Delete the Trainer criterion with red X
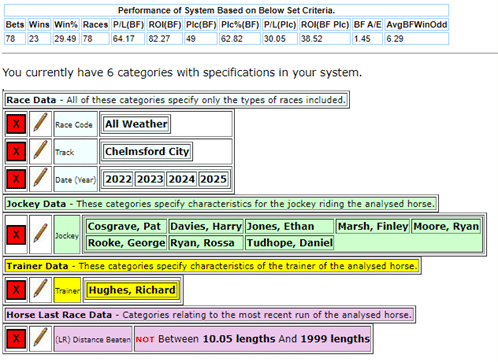 [16, 290]
